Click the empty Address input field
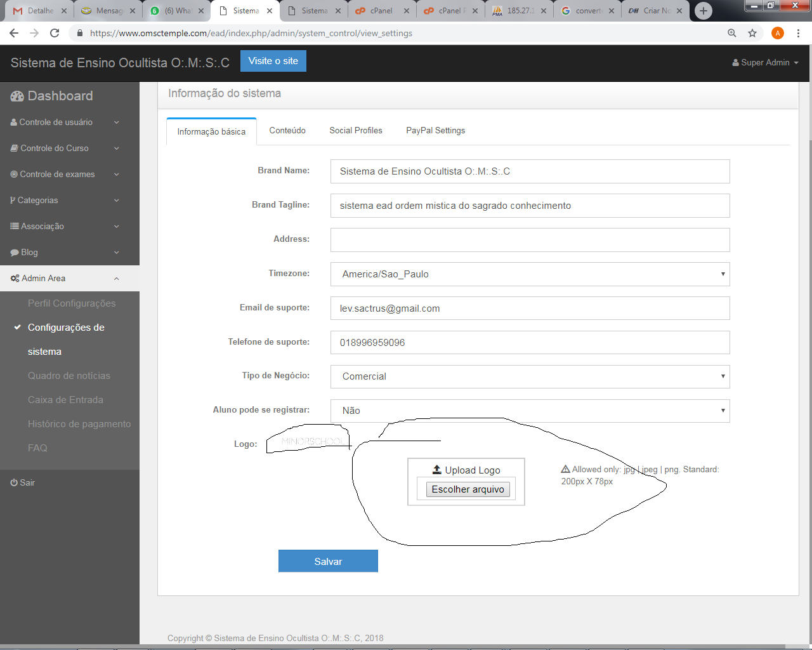The width and height of the screenshot is (812, 650). (x=530, y=240)
